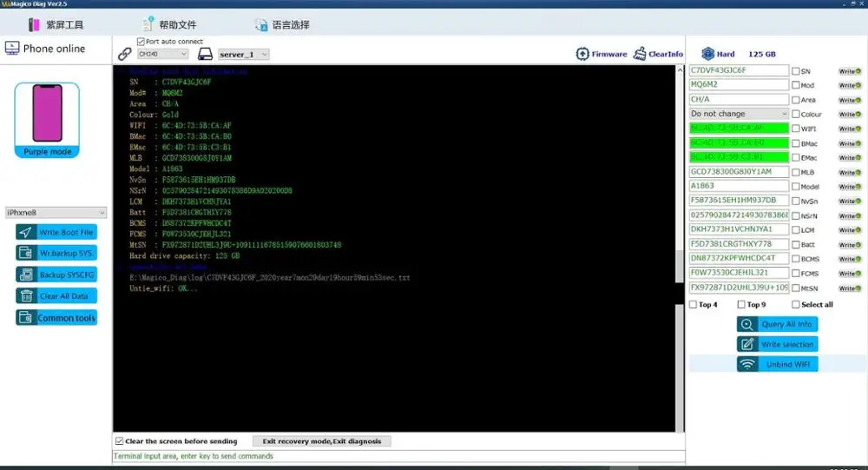
Task: Open the help file menu
Action: click(169, 25)
